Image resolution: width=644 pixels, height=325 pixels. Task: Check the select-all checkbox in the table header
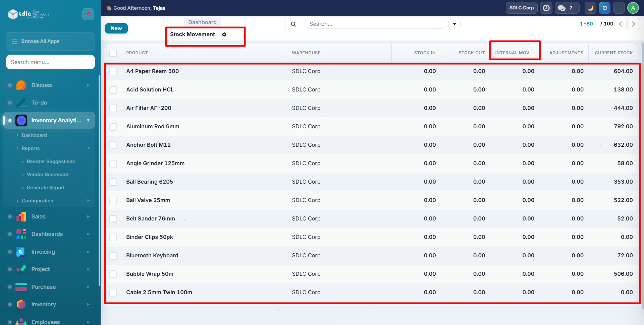tap(113, 53)
